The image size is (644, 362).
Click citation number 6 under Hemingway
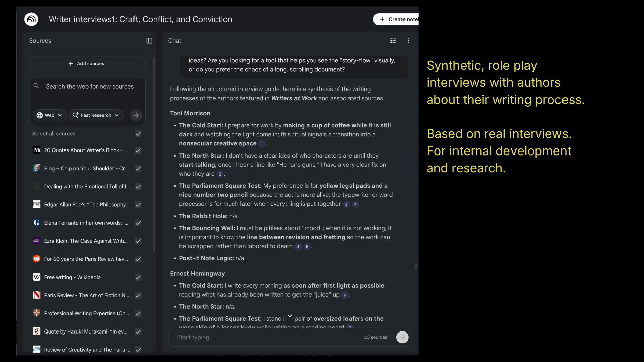[x=345, y=295]
